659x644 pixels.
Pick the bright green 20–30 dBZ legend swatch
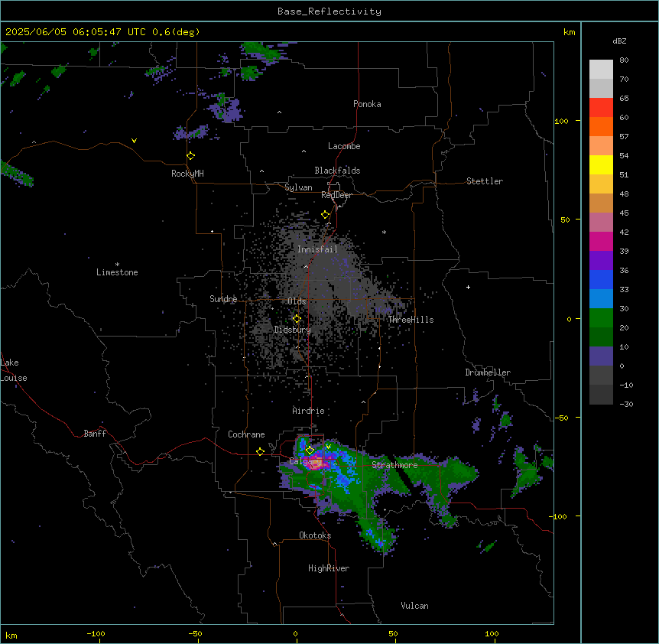tap(601, 318)
